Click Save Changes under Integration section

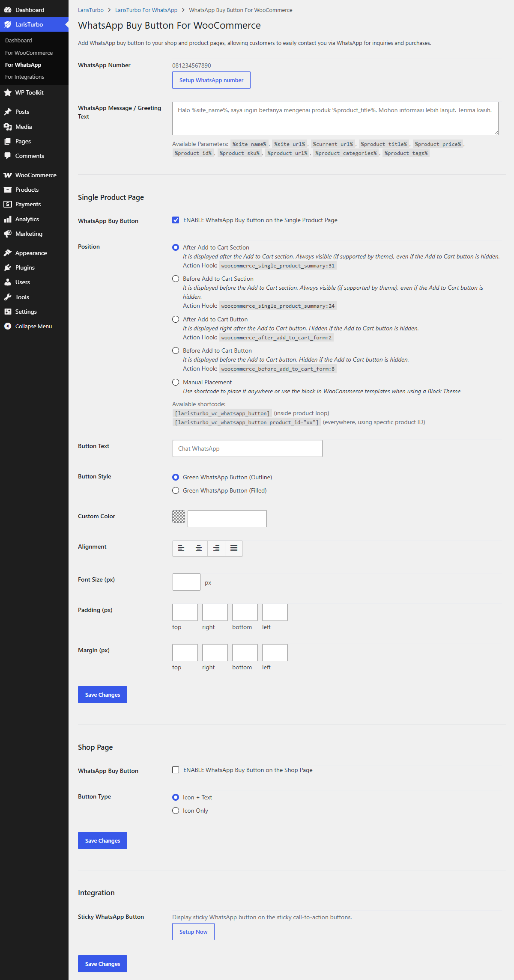(x=102, y=964)
